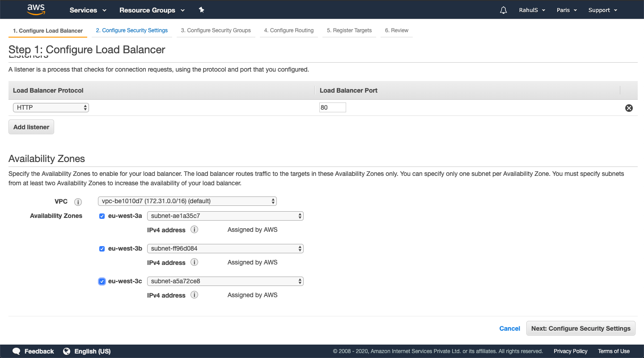The image size is (644, 358).
Task: Click the Add listener button
Action: pos(31,127)
